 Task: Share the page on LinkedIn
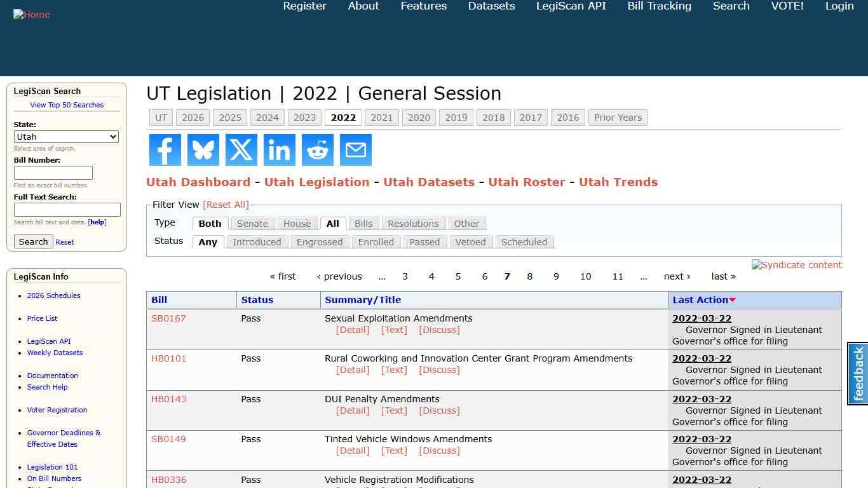[279, 150]
